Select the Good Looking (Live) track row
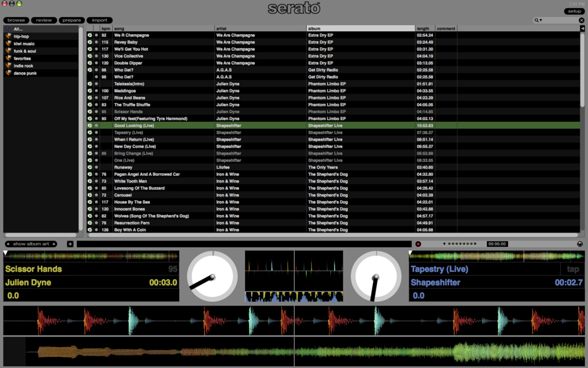This screenshot has width=588, height=368. (333, 125)
